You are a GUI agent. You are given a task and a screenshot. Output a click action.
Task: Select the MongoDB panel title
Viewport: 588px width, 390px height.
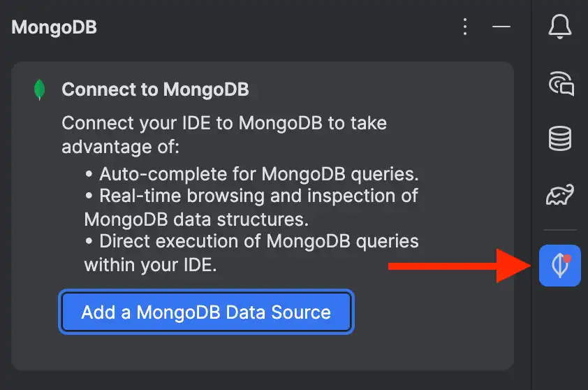[x=54, y=27]
